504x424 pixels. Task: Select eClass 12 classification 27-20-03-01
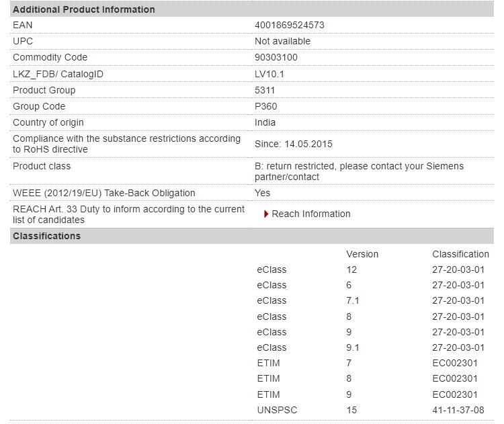coord(458,269)
